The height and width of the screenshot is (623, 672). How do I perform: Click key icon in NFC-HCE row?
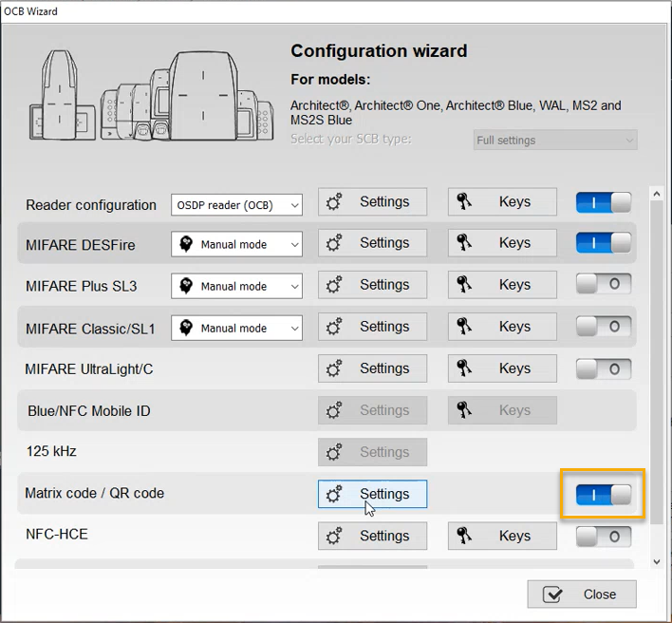point(464,536)
